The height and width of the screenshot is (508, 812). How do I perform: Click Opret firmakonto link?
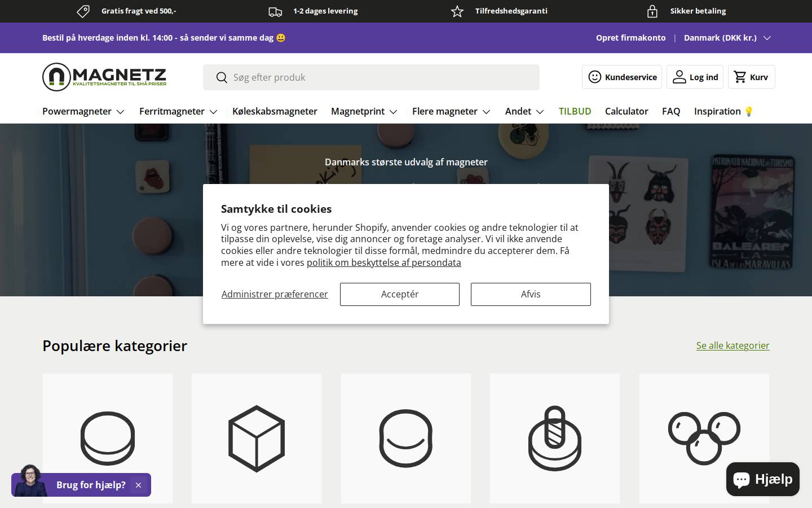tap(631, 38)
